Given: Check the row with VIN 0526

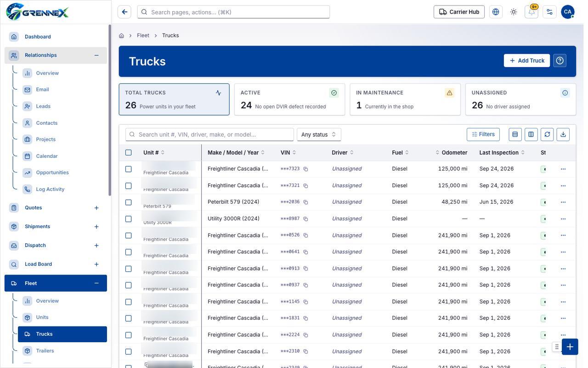Looking at the screenshot, I should (129, 236).
